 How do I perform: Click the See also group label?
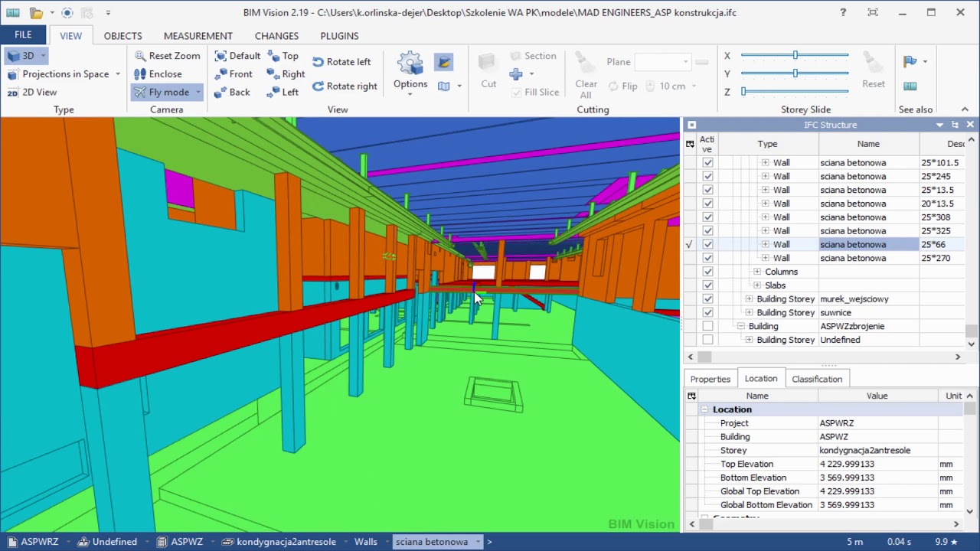(x=916, y=109)
